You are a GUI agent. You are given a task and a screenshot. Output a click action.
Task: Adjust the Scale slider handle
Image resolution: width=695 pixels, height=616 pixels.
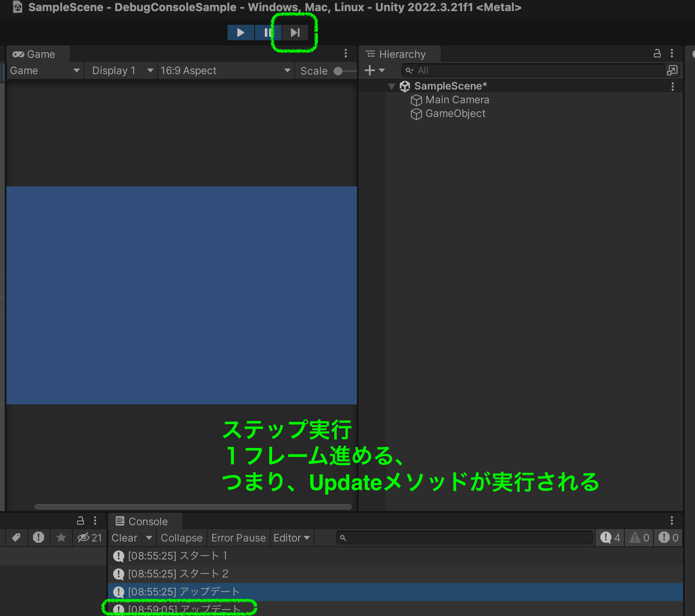[338, 71]
